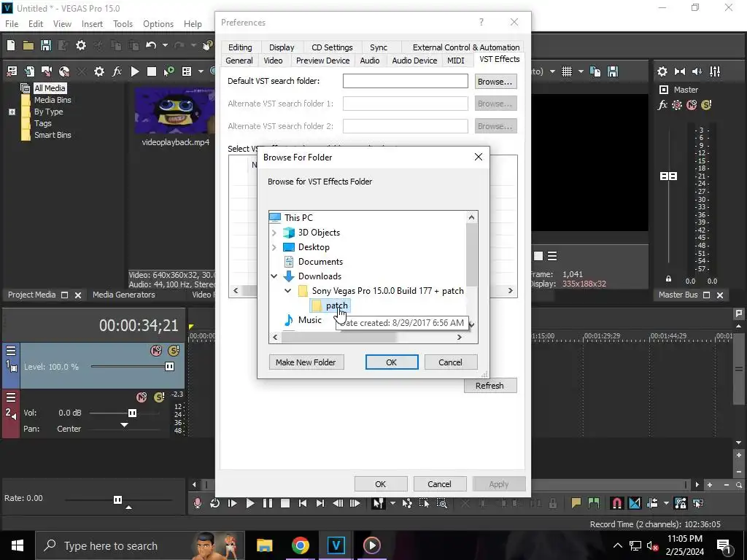Viewport: 747px width, 560px height.
Task: Click Make New Folder button
Action: 306,362
